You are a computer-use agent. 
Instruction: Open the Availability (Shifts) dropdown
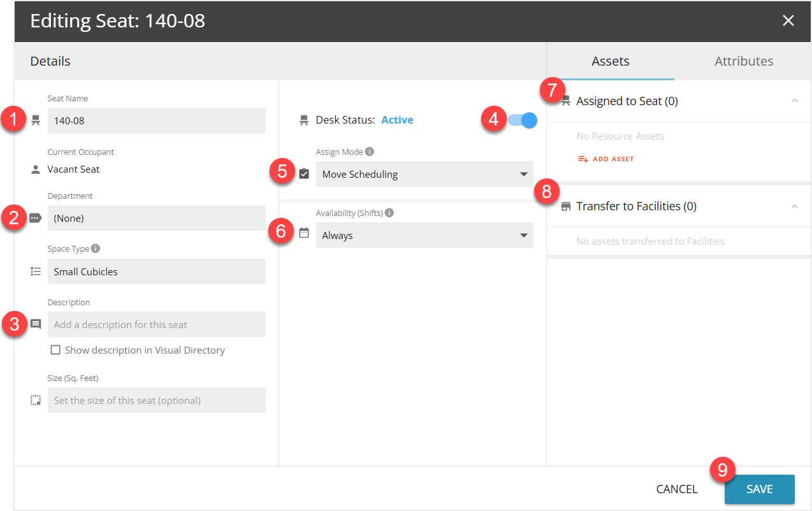pyautogui.click(x=424, y=235)
